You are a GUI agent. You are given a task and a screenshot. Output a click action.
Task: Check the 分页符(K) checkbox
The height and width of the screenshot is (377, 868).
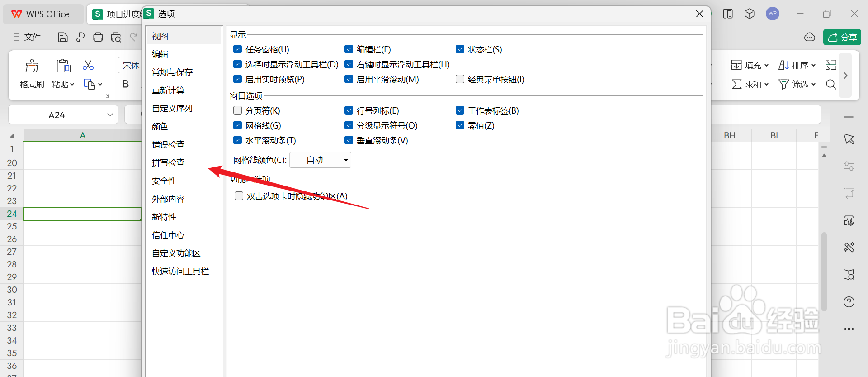point(237,110)
